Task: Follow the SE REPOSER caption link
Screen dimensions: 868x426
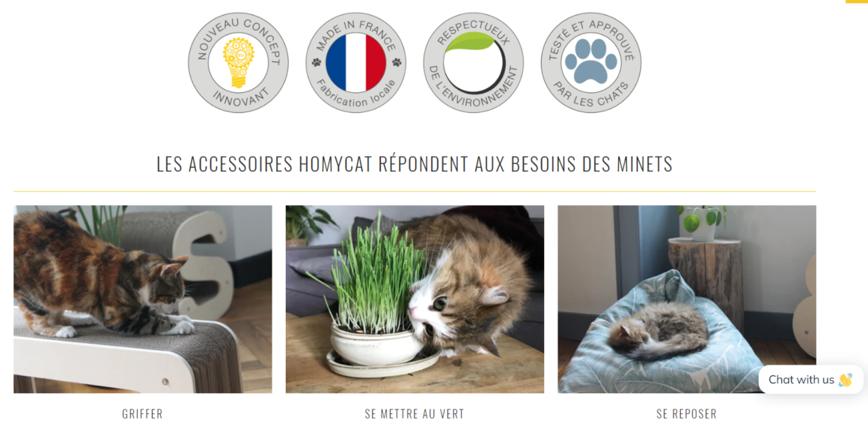Action: pyautogui.click(x=686, y=414)
